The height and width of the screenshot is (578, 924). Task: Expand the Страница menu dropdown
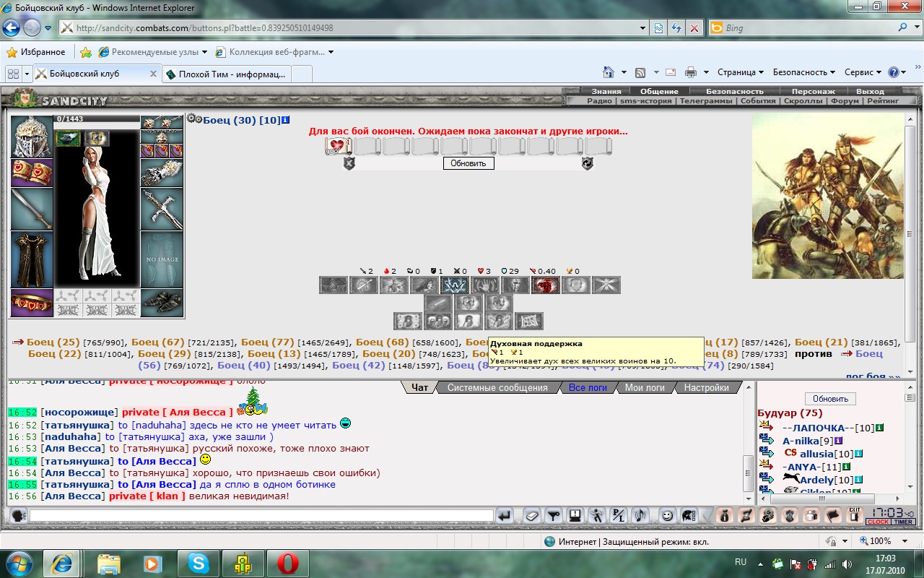point(741,72)
